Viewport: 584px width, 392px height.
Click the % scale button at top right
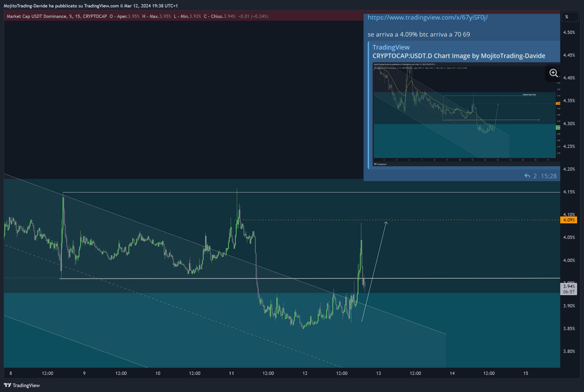pos(570,17)
